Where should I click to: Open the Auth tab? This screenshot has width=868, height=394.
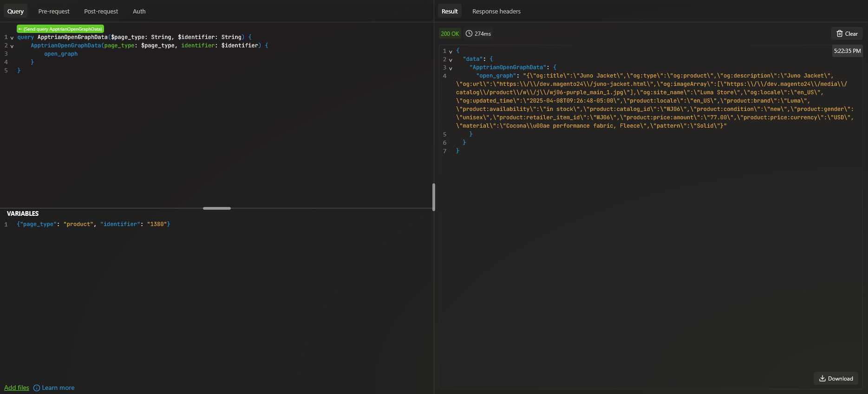pos(139,11)
